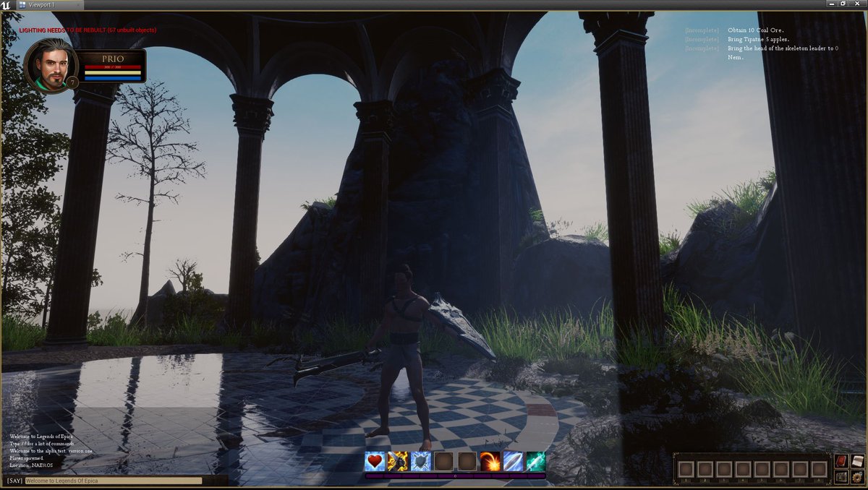Click chat line 'Location: NAEROS'

(31, 465)
